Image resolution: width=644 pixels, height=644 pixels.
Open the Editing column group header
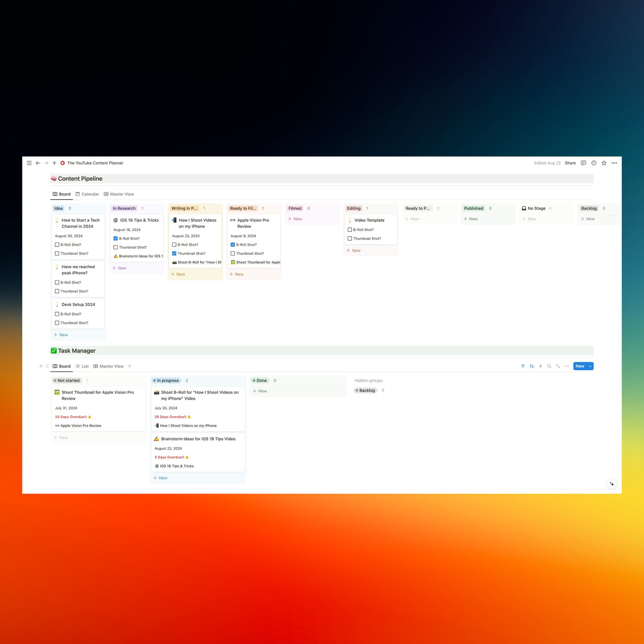click(354, 208)
